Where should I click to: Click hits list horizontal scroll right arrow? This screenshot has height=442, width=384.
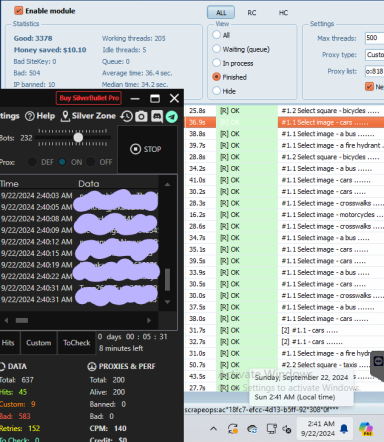tap(149, 320)
